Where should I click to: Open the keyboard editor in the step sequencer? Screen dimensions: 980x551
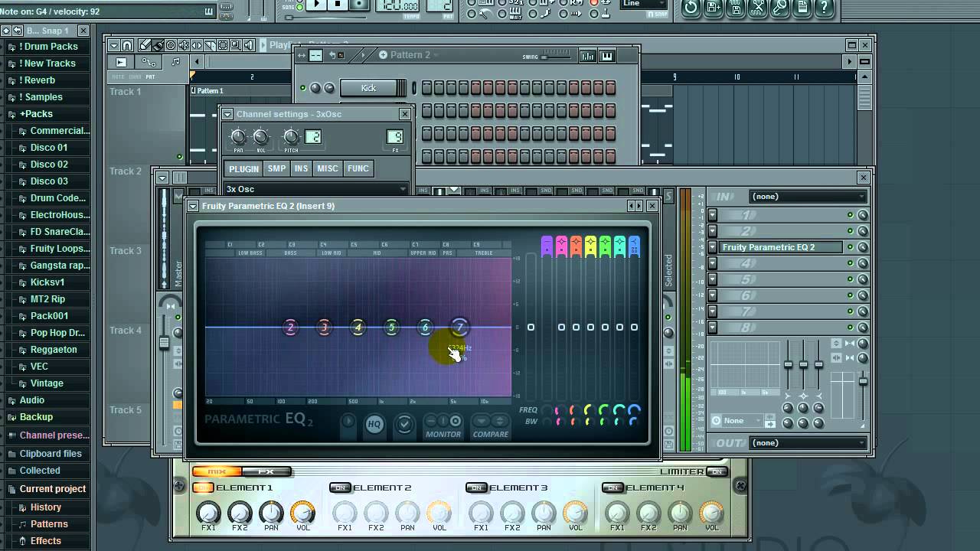[x=607, y=56]
